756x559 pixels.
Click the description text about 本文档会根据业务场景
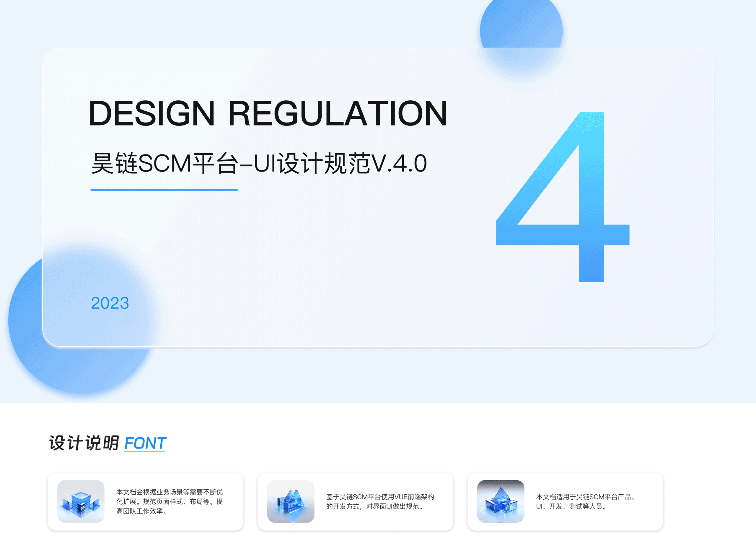click(x=169, y=492)
